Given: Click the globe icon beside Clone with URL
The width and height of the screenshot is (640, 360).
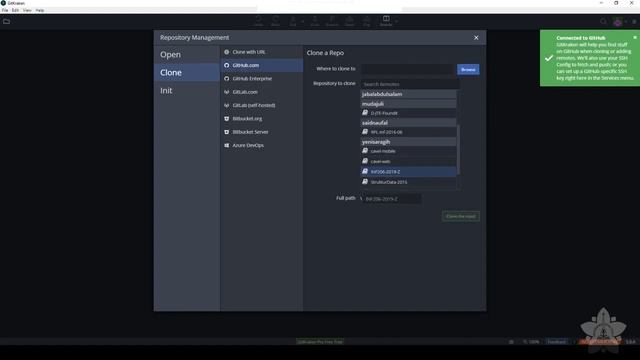Looking at the screenshot, I should click(227, 52).
